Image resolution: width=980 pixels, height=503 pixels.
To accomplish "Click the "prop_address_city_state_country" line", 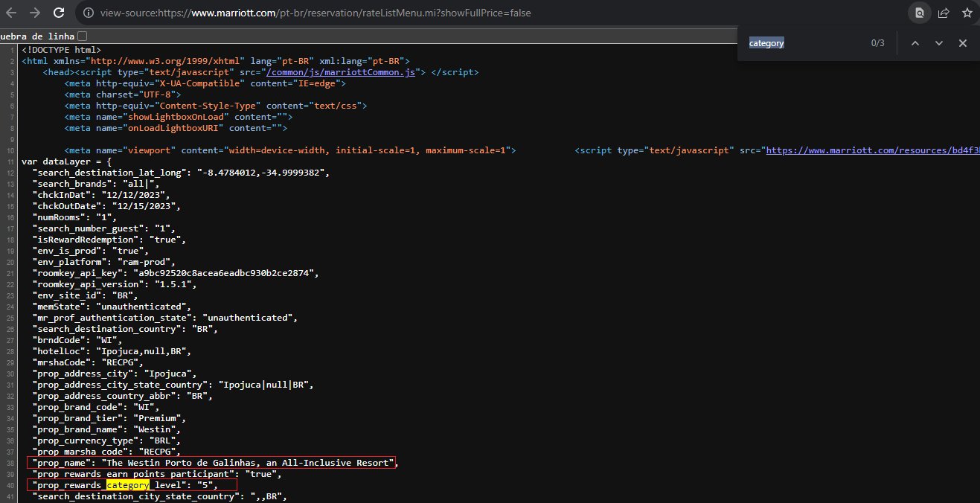I will (x=173, y=385).
